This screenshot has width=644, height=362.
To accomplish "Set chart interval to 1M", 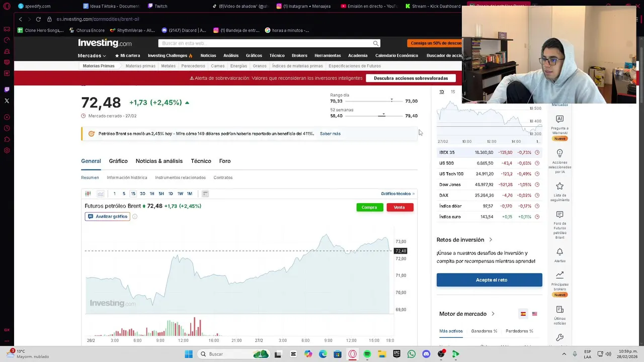I will [190, 194].
